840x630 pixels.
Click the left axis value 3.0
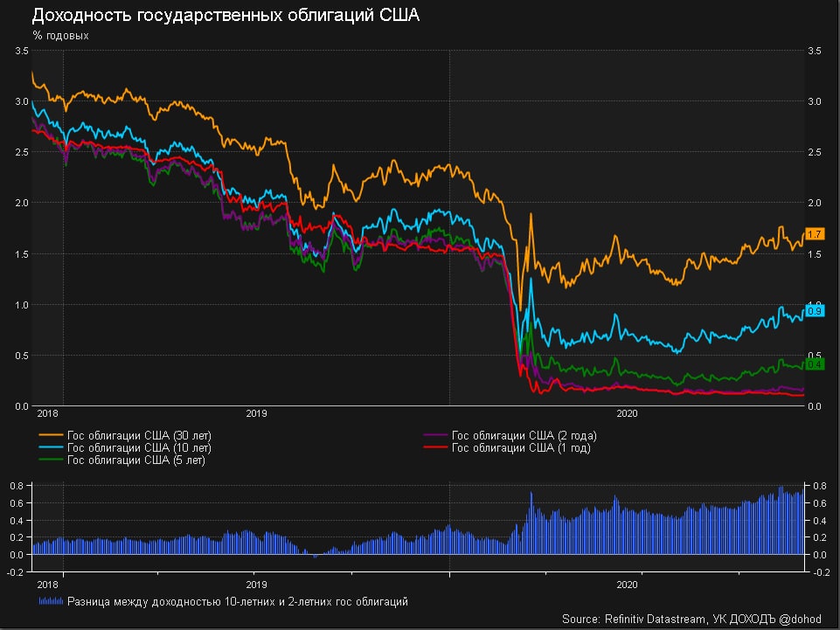coord(22,101)
